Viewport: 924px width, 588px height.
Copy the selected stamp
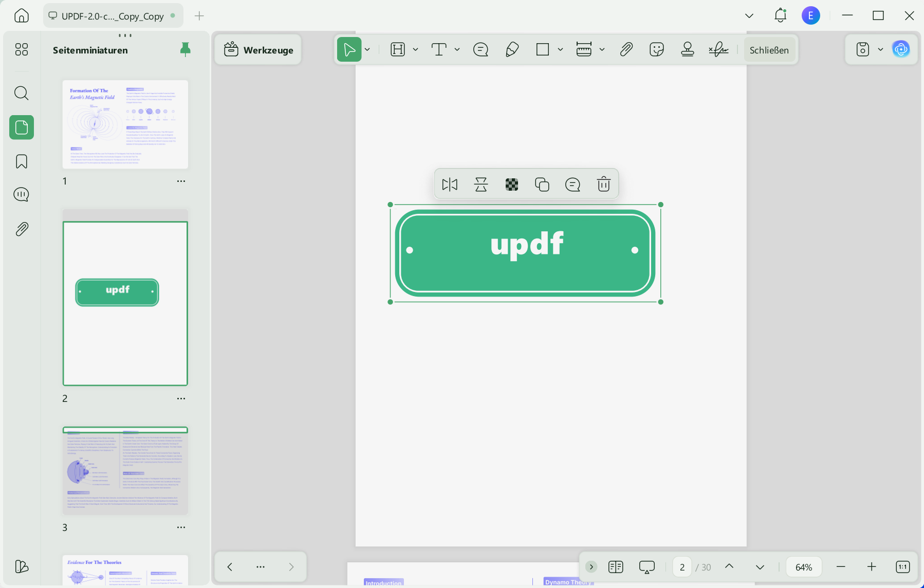[542, 184]
